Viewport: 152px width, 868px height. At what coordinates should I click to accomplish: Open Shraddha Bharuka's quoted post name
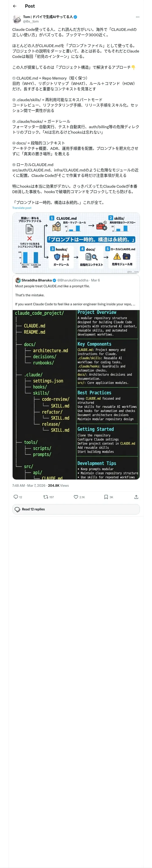tap(37, 280)
